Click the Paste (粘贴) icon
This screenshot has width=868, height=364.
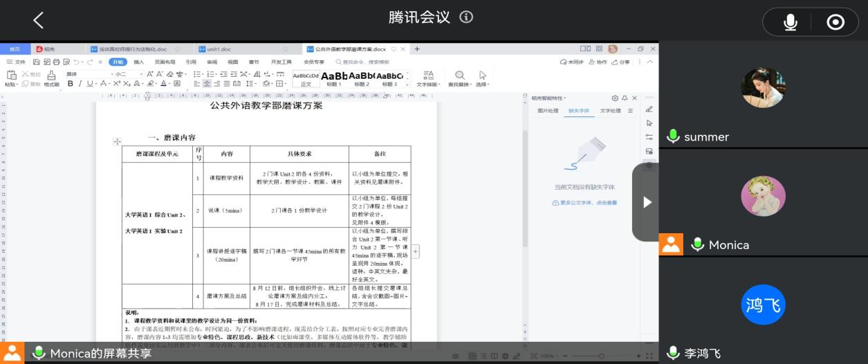(x=10, y=78)
